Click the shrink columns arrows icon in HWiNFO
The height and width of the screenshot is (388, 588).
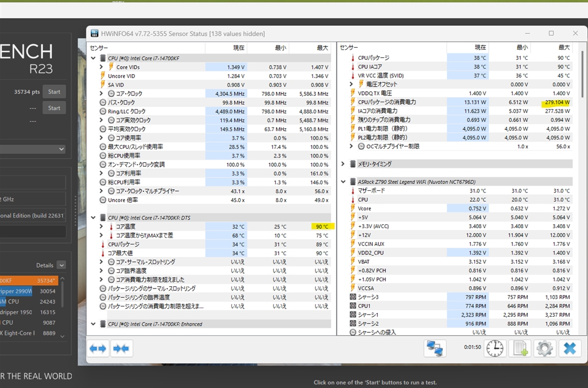click(x=121, y=348)
